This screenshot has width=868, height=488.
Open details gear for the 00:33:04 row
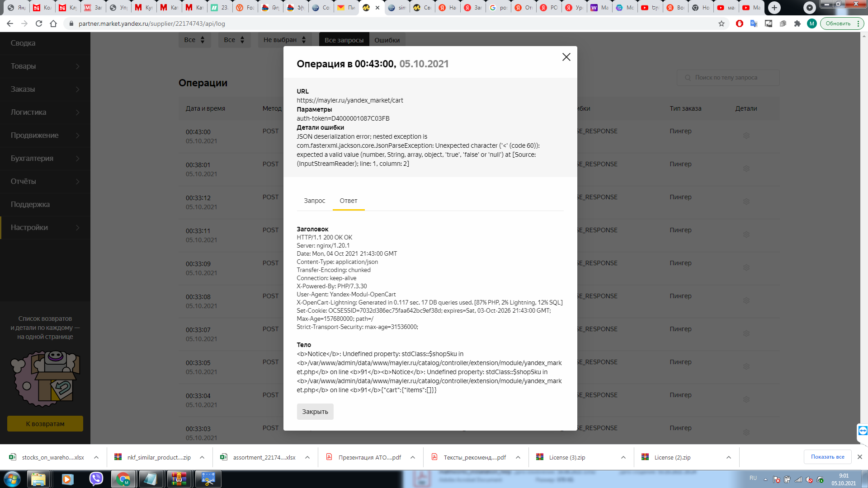pyautogui.click(x=746, y=399)
